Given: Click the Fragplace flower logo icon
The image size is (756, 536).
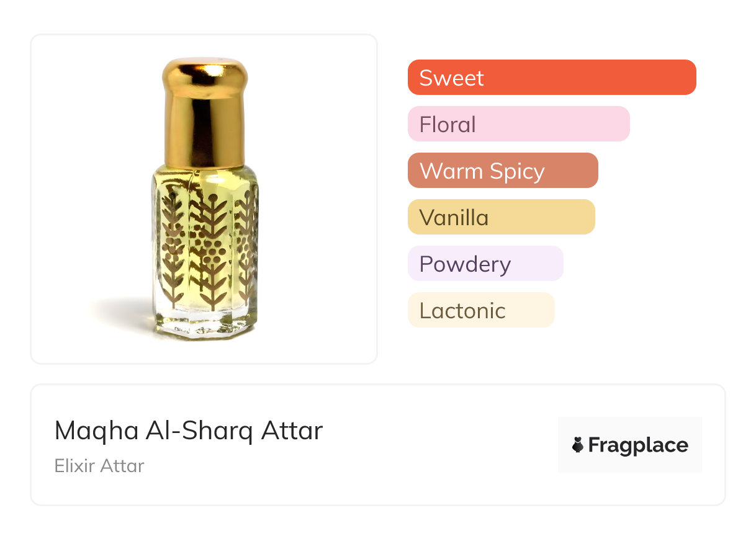Looking at the screenshot, I should (x=578, y=445).
